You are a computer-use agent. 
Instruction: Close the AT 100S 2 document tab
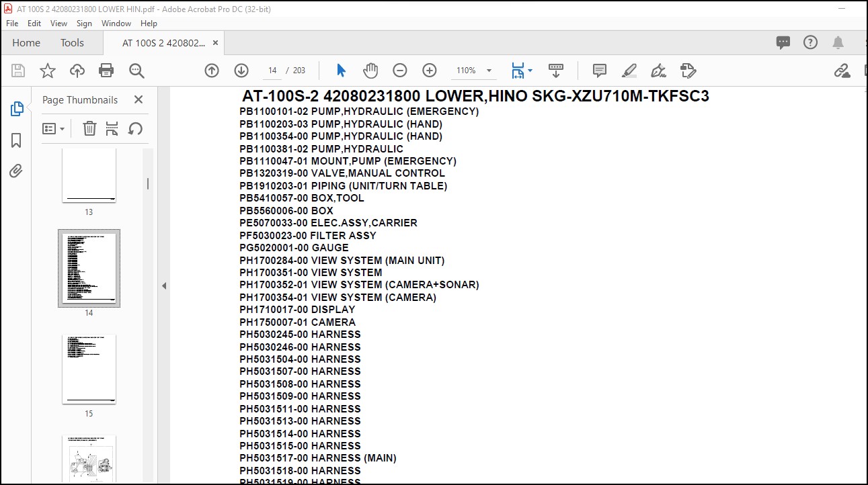point(215,42)
